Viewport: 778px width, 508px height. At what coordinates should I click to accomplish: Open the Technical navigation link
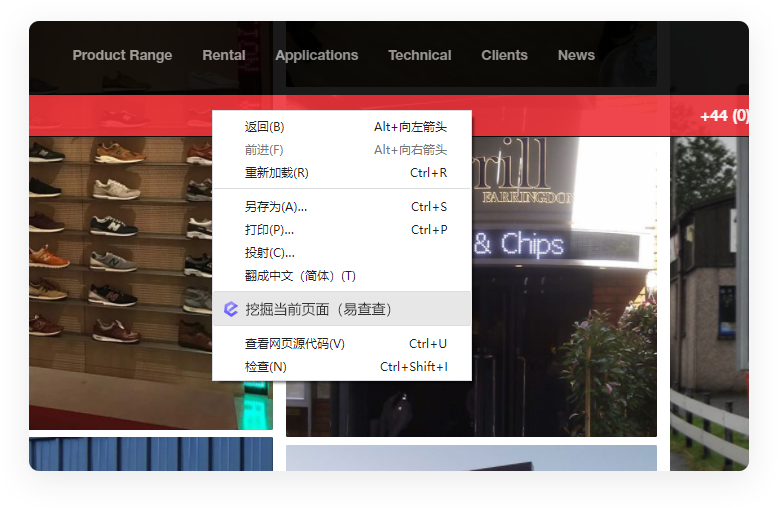coord(420,55)
